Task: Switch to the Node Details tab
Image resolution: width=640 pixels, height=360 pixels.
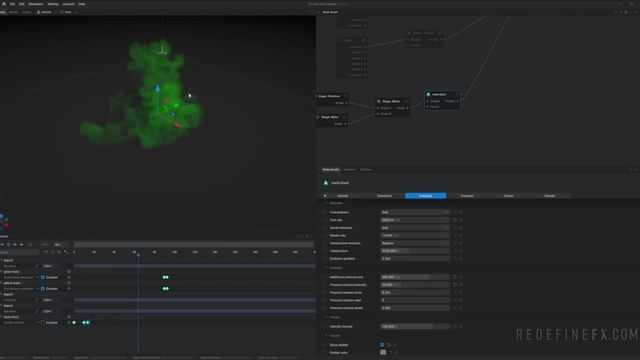Action: pos(331,169)
